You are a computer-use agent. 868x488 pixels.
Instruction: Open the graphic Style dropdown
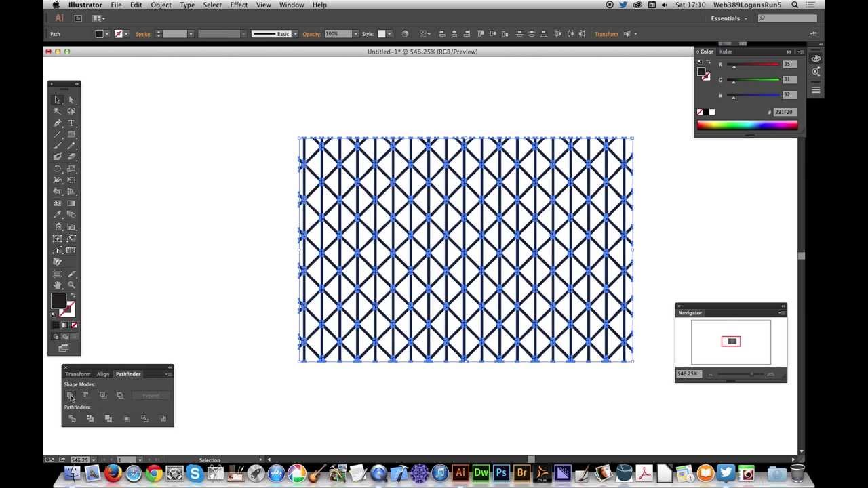[389, 34]
